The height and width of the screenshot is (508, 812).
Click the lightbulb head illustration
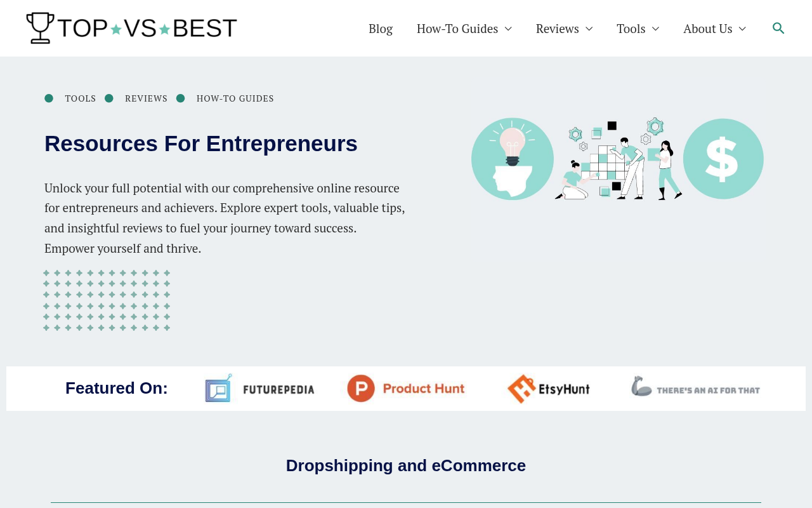click(x=512, y=159)
